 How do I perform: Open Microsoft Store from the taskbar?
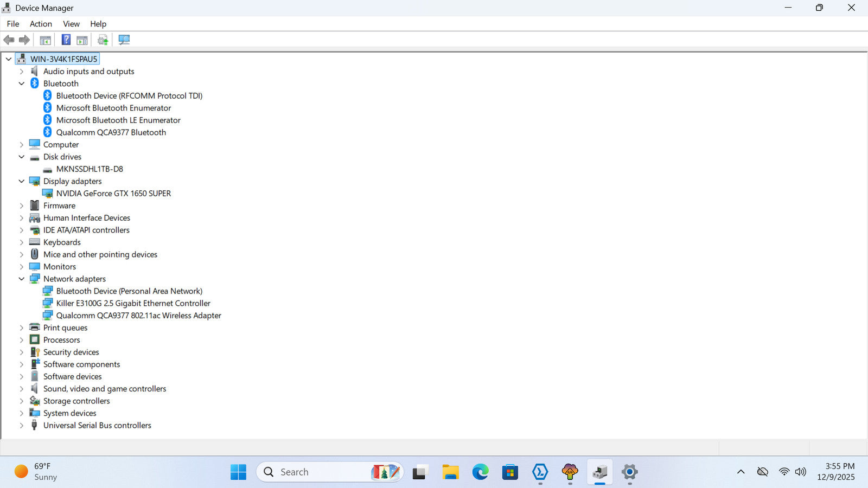pyautogui.click(x=510, y=472)
